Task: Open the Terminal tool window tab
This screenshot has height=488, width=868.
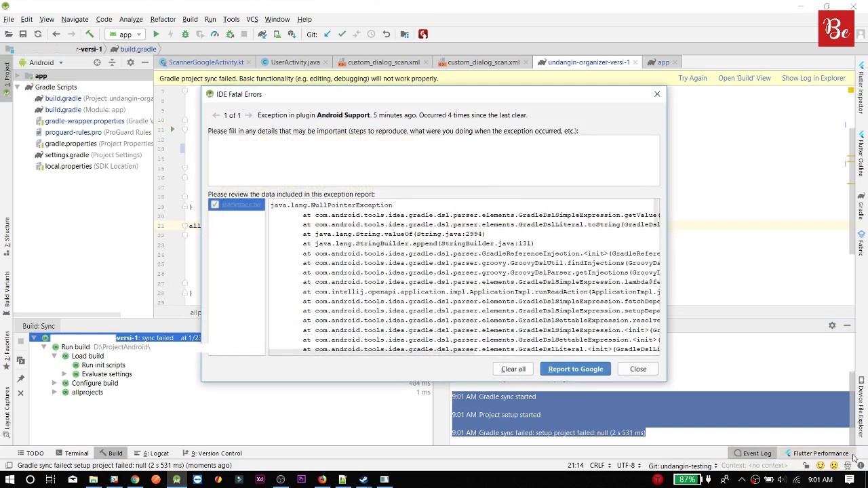Action: tap(72, 453)
